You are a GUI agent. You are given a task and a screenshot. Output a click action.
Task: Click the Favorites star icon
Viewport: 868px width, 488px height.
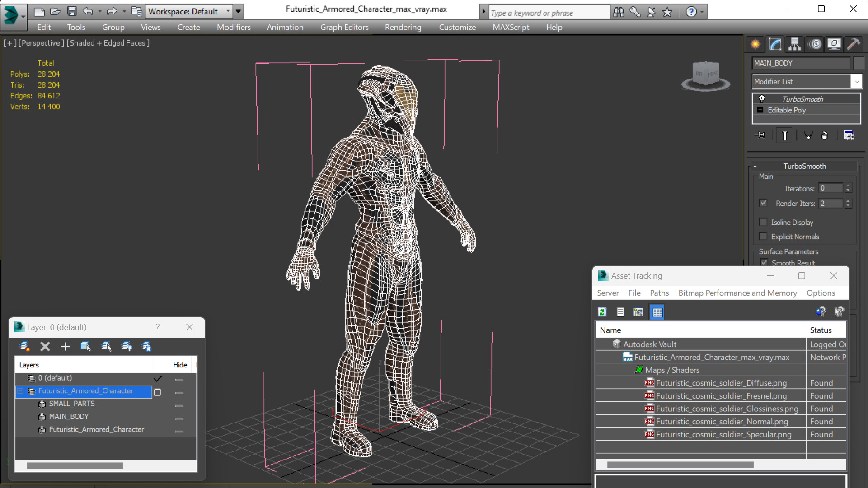tap(667, 12)
